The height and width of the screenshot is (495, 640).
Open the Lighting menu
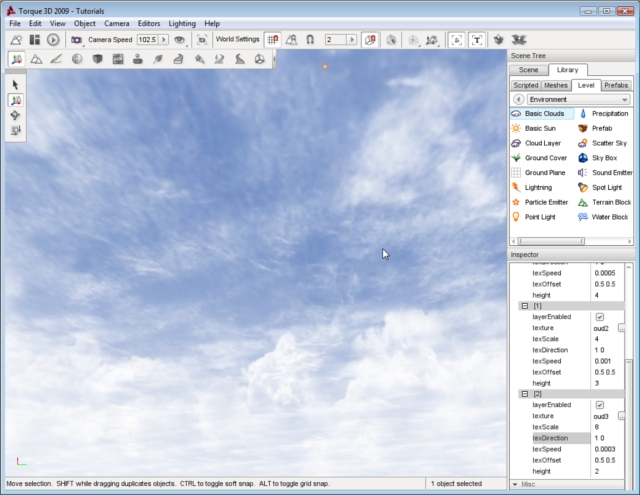click(182, 23)
